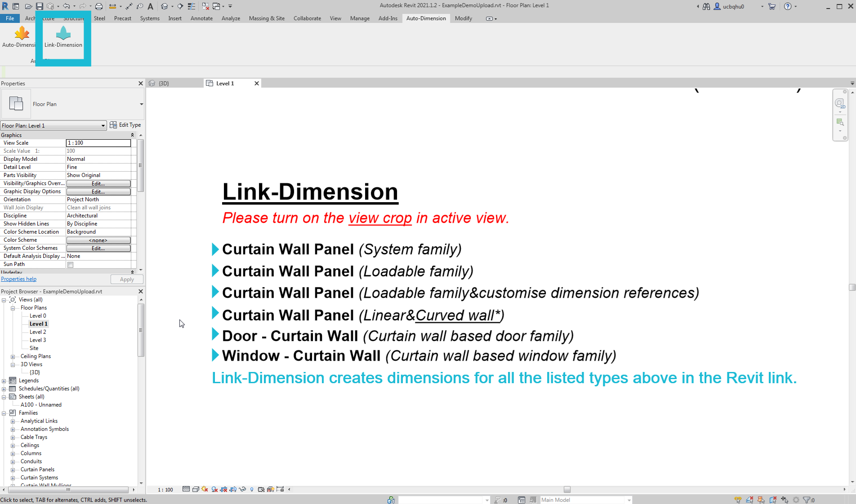Open the File menu

pyautogui.click(x=10, y=18)
